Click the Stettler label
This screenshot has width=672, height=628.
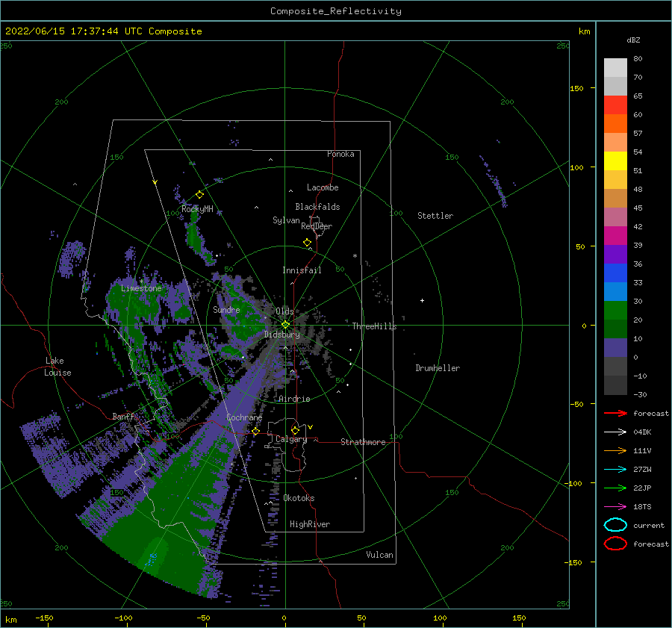click(435, 216)
